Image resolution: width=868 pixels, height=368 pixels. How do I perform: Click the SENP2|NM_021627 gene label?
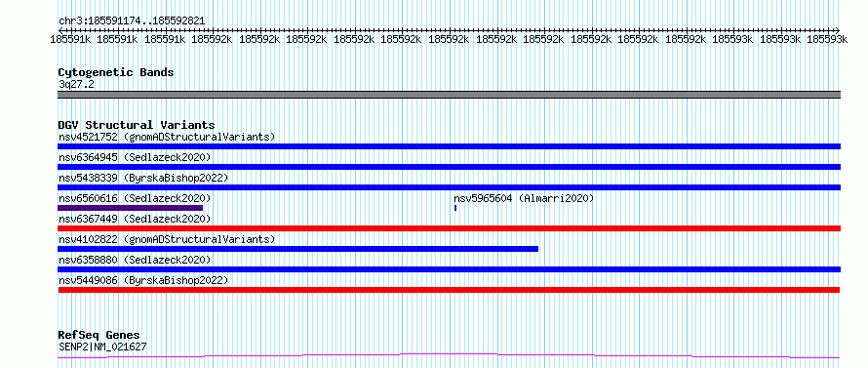click(102, 347)
